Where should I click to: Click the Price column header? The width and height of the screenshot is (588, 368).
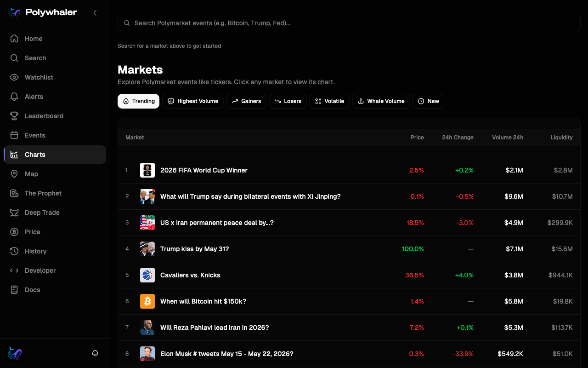417,138
